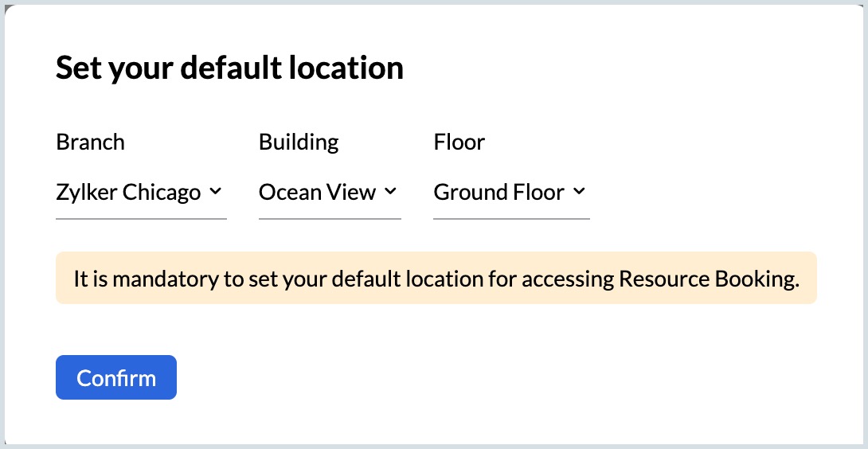Click the underline beneath Ground Floor
This screenshot has height=449, width=868.
(x=511, y=218)
